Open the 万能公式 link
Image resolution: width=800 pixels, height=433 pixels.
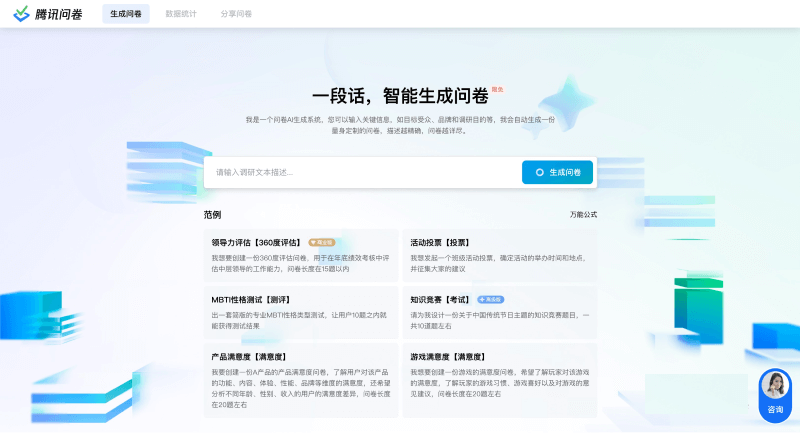pyautogui.click(x=583, y=215)
